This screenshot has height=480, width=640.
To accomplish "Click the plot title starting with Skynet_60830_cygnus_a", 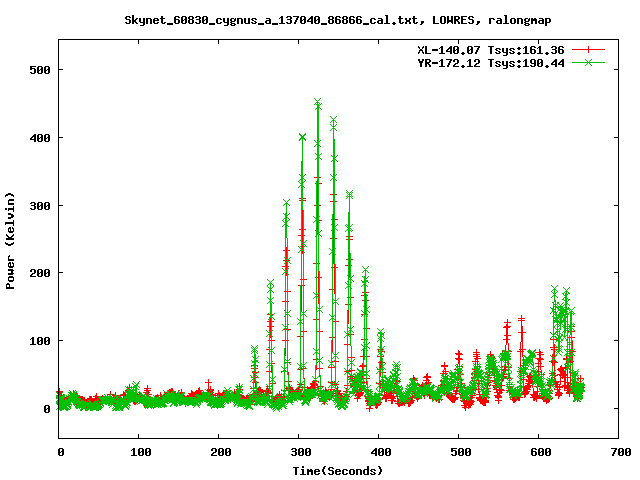I will point(338,20).
